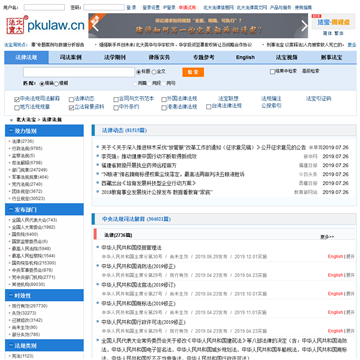Open the 刑事法宝 tab

331,57
